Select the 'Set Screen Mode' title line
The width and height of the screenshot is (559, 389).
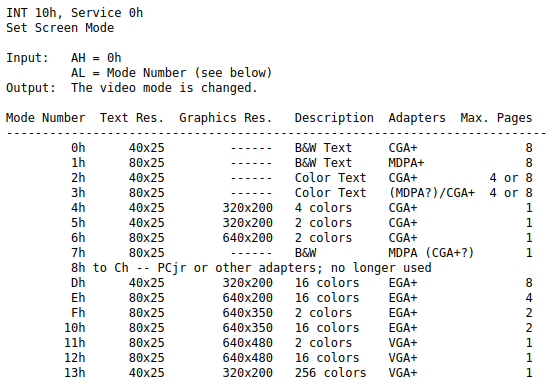[60, 28]
